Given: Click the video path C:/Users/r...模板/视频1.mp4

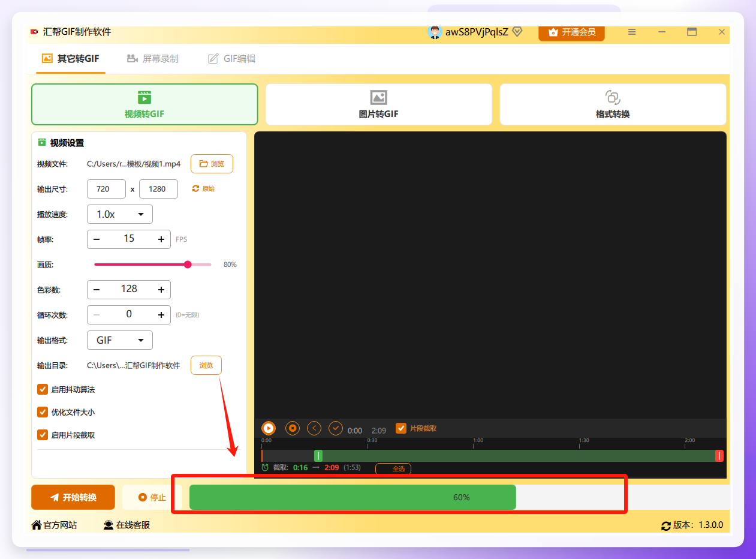Looking at the screenshot, I should [134, 164].
